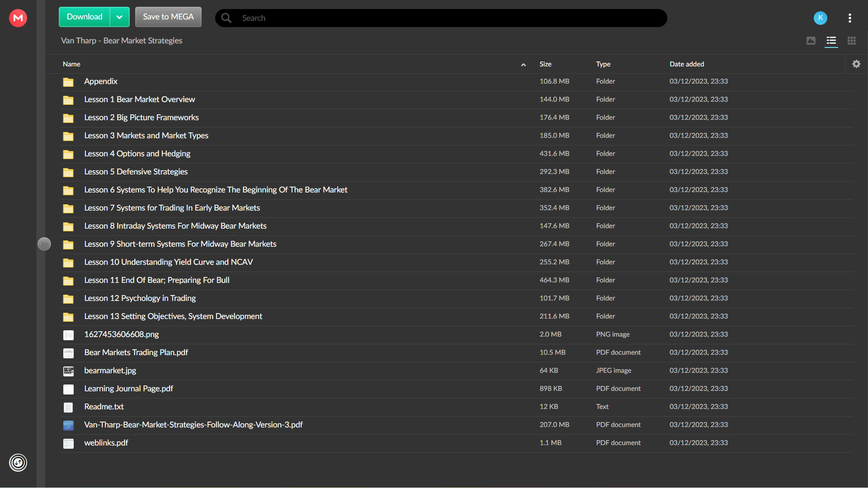Click 207.0 MB size cell

(x=554, y=425)
